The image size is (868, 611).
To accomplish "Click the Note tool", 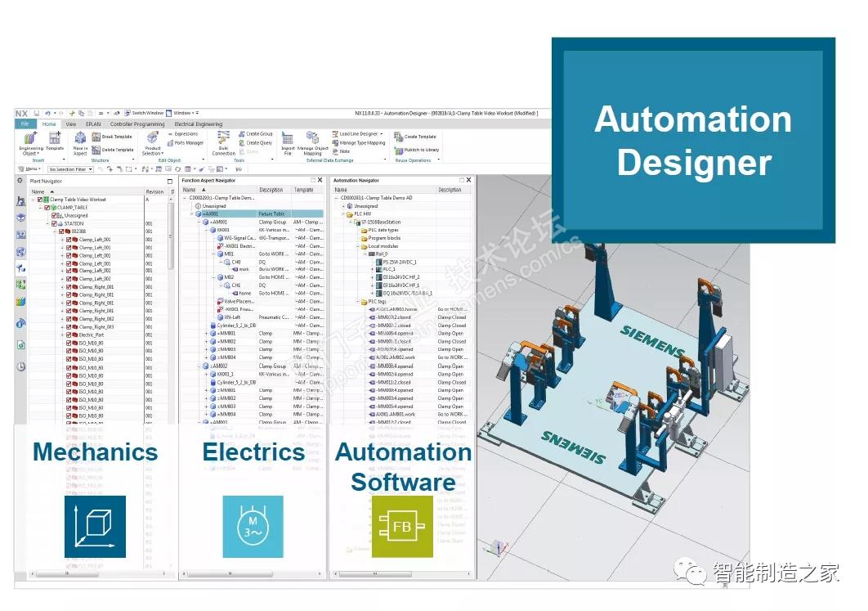I will pyautogui.click(x=341, y=151).
